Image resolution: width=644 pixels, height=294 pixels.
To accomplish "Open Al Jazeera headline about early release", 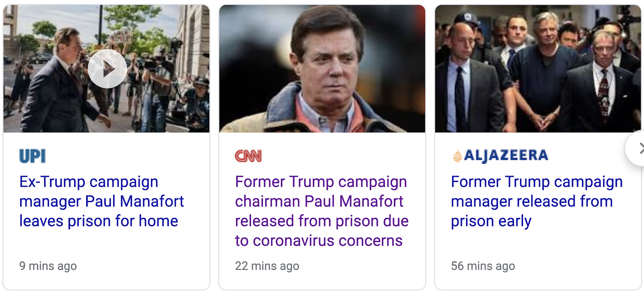I will (x=536, y=201).
